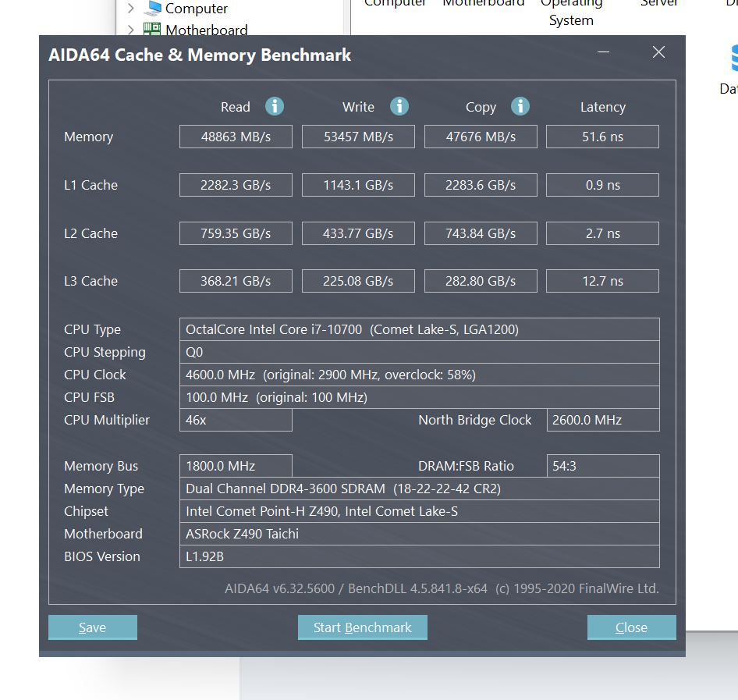
Task: Click the Write column info icon
Action: click(x=399, y=106)
